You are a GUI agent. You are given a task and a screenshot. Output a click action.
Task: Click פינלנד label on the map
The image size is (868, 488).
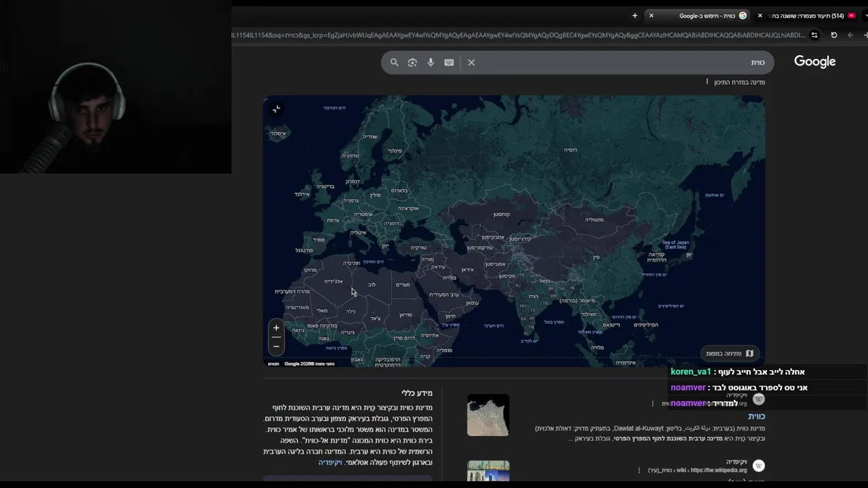[x=395, y=150]
